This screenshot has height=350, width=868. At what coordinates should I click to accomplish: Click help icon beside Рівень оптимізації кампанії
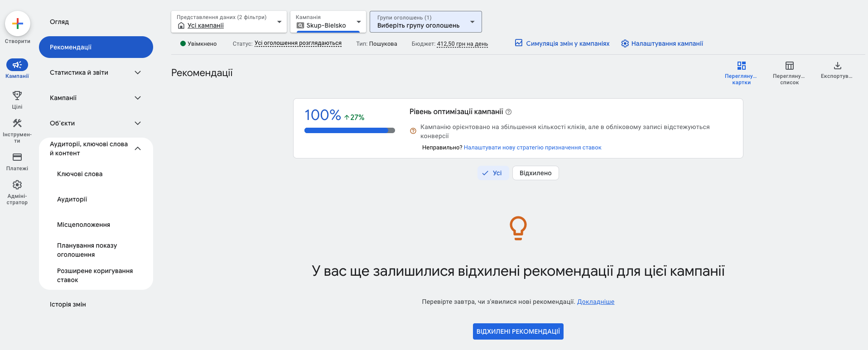pos(508,112)
